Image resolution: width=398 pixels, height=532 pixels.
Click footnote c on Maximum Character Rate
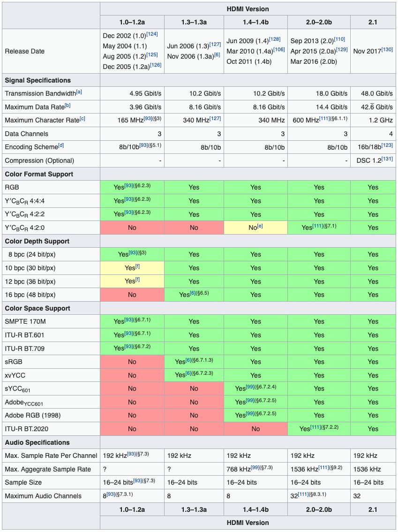83,118
